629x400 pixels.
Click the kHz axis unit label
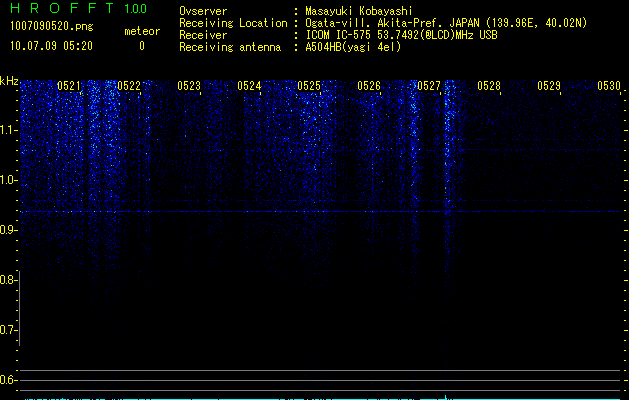pyautogui.click(x=9, y=81)
